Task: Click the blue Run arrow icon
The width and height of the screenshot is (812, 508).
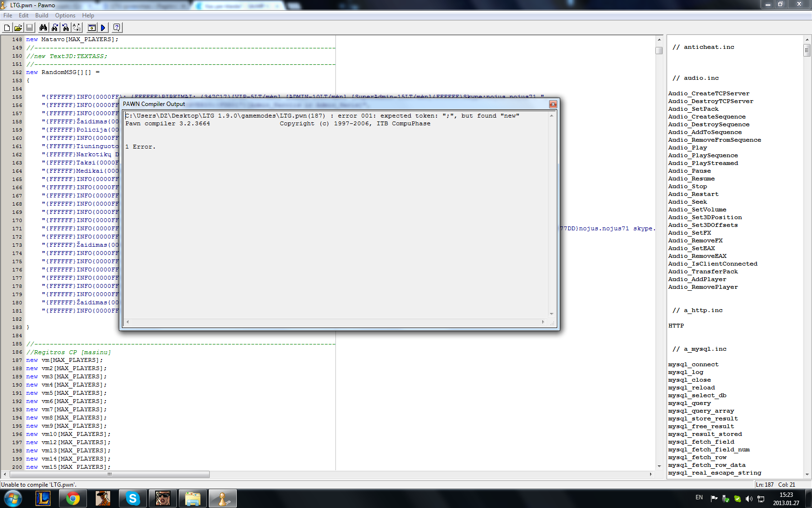Action: point(103,28)
